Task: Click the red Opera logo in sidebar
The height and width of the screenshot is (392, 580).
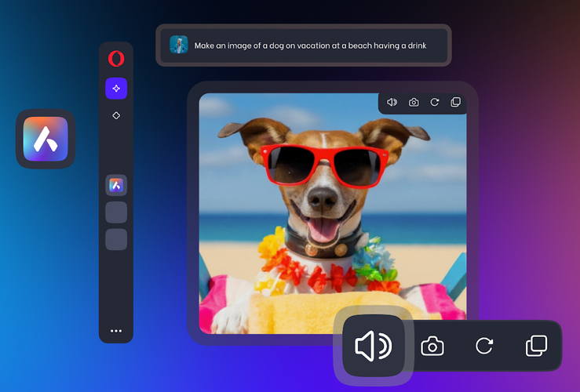Action: (116, 59)
